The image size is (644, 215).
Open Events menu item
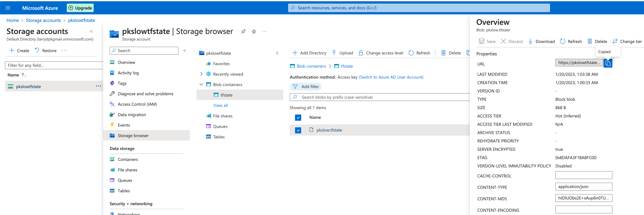point(123,125)
